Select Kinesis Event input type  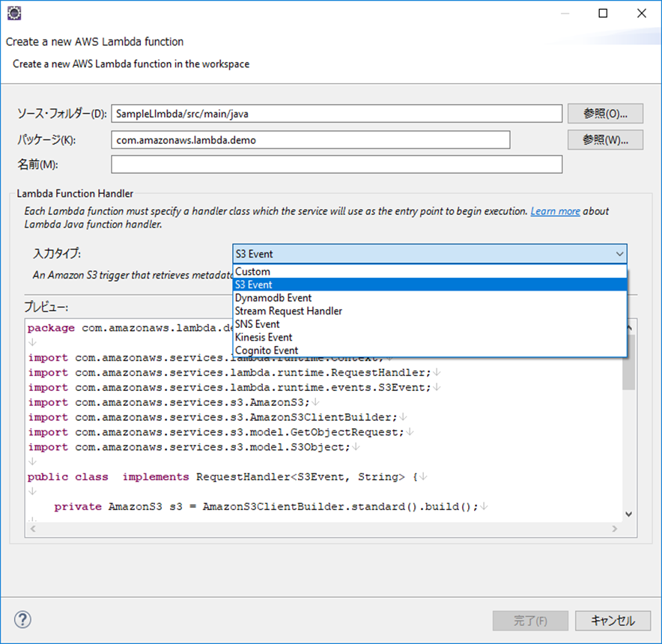click(430, 337)
